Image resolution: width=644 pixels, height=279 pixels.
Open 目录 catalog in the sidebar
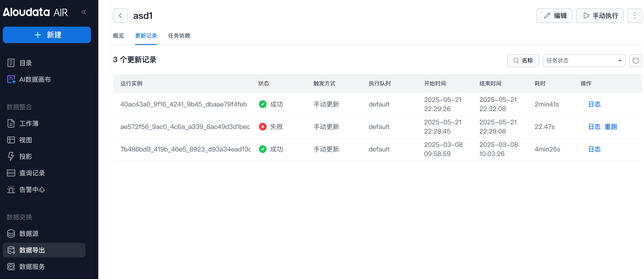coord(26,63)
